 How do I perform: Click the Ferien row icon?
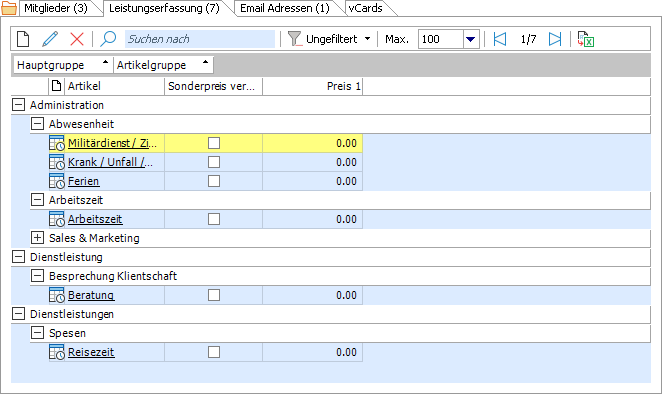(57, 181)
